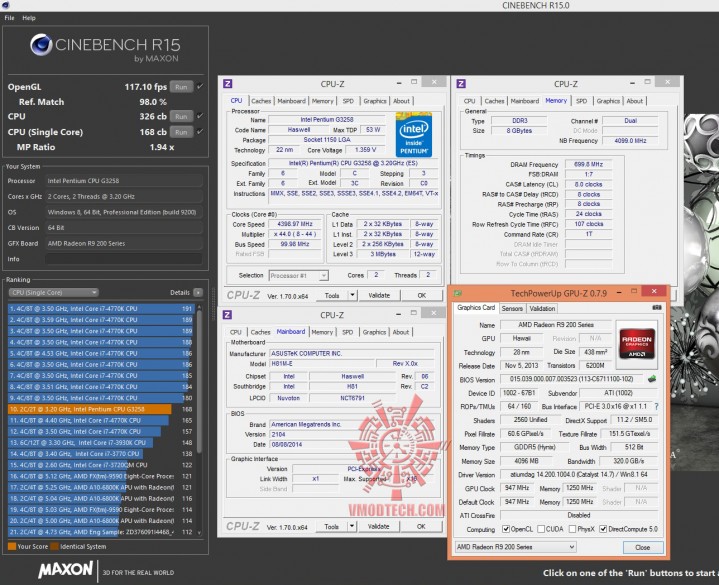The height and width of the screenshot is (585, 719).
Task: Click Validate in CPU-Z CPU window
Action: [x=379, y=295]
